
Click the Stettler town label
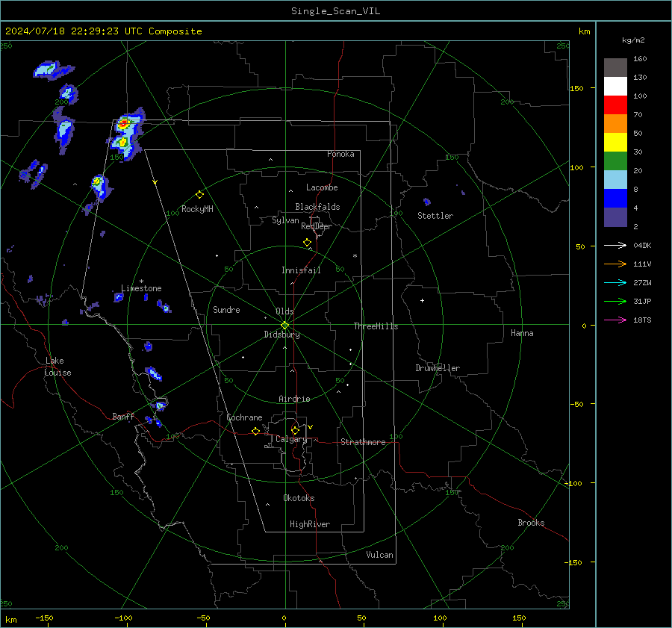click(x=435, y=216)
